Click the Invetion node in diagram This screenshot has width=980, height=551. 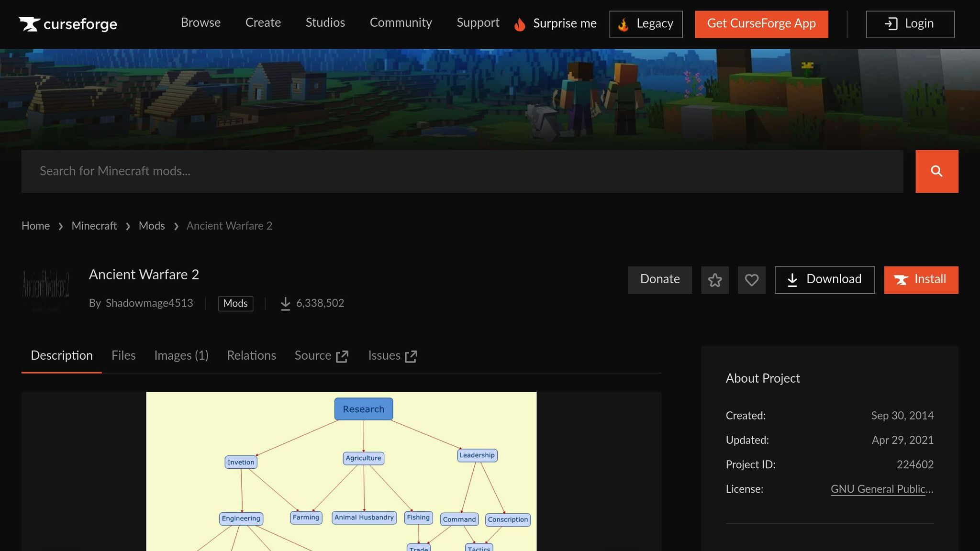241,463
